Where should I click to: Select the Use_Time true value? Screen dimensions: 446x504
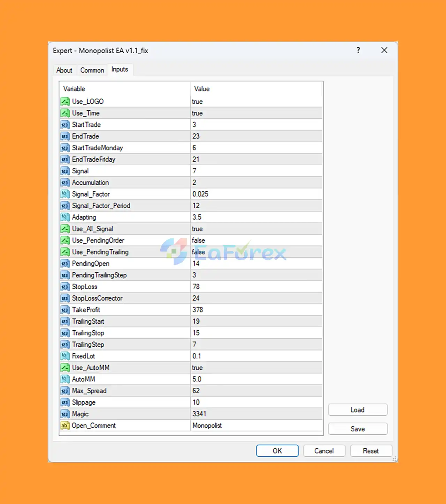pos(197,113)
